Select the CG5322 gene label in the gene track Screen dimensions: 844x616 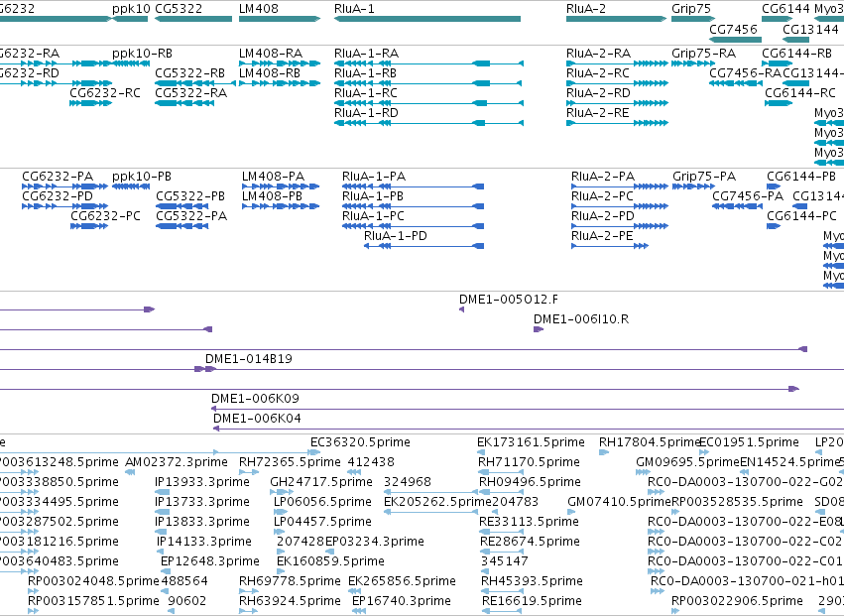(x=179, y=9)
